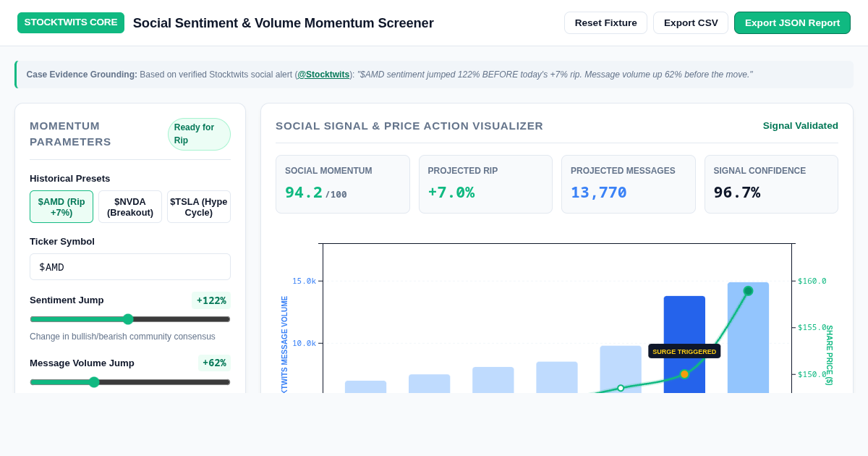This screenshot has width=868, height=456.
Task: Click the Projected Rip +7.0% card
Action: tap(485, 184)
